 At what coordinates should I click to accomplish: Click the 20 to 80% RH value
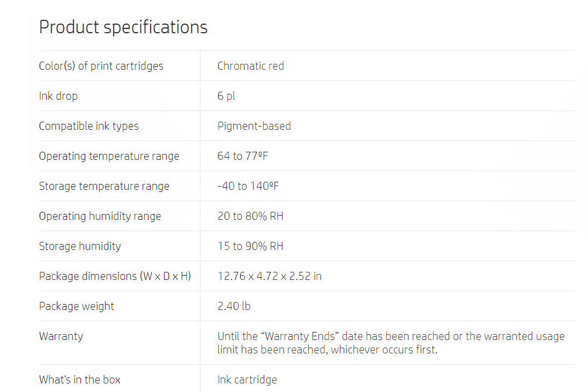tap(250, 216)
